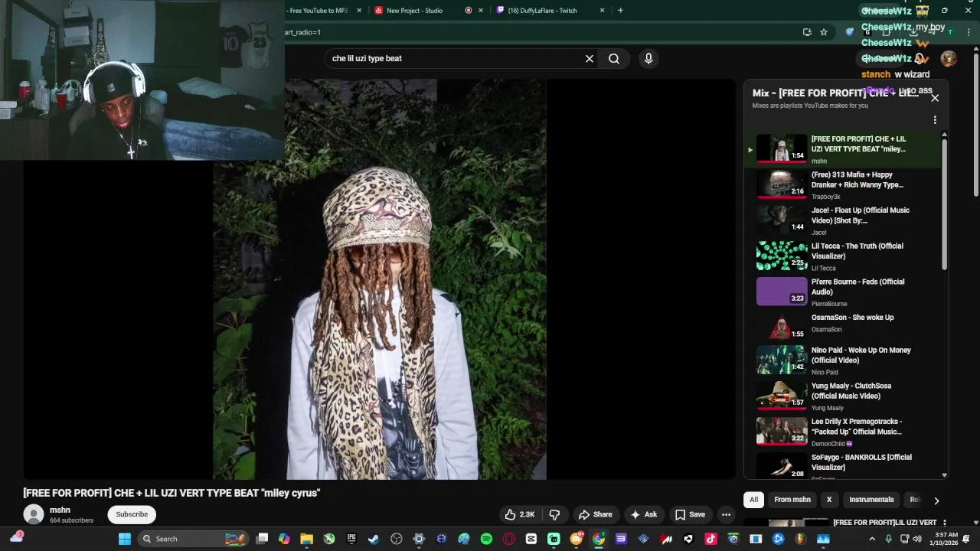Click the playlist panel scrollbar
The image size is (980, 551).
[944, 204]
